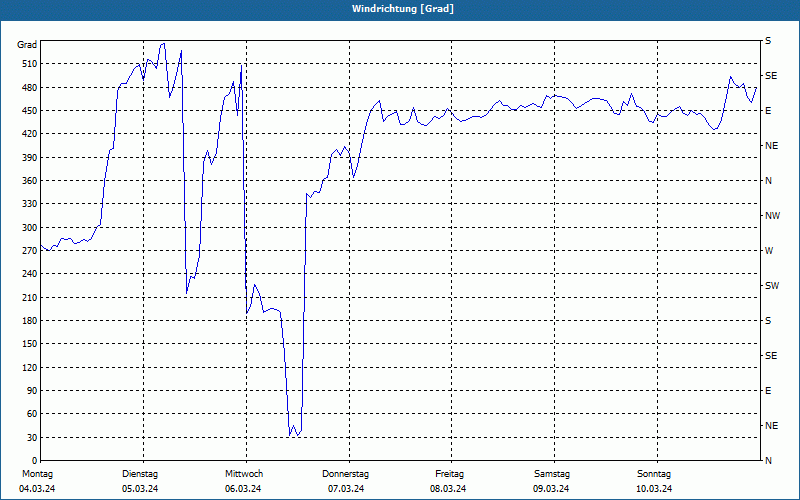
Task: Click compass label S beside the 180 gridline
Action: (768, 320)
